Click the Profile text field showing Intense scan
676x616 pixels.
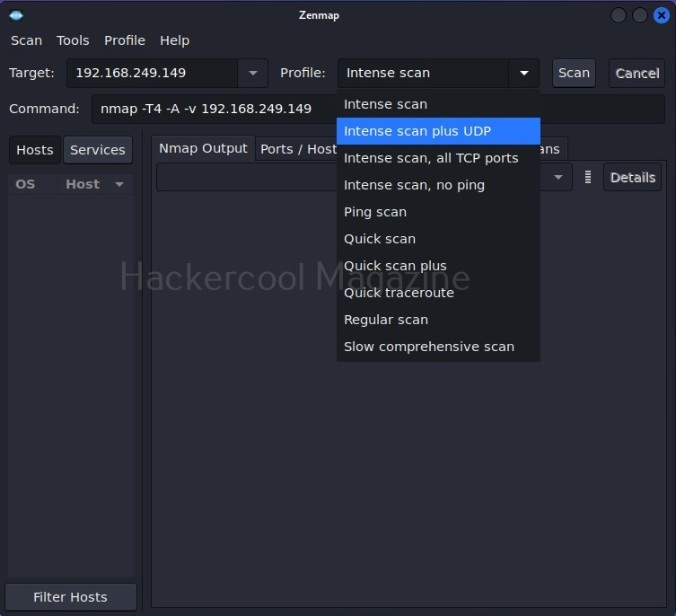423,73
